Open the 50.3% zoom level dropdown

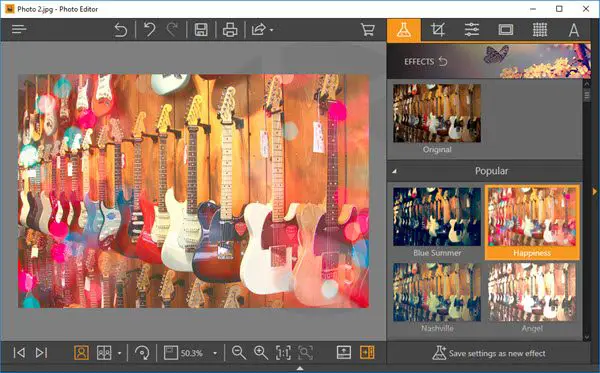click(x=215, y=353)
